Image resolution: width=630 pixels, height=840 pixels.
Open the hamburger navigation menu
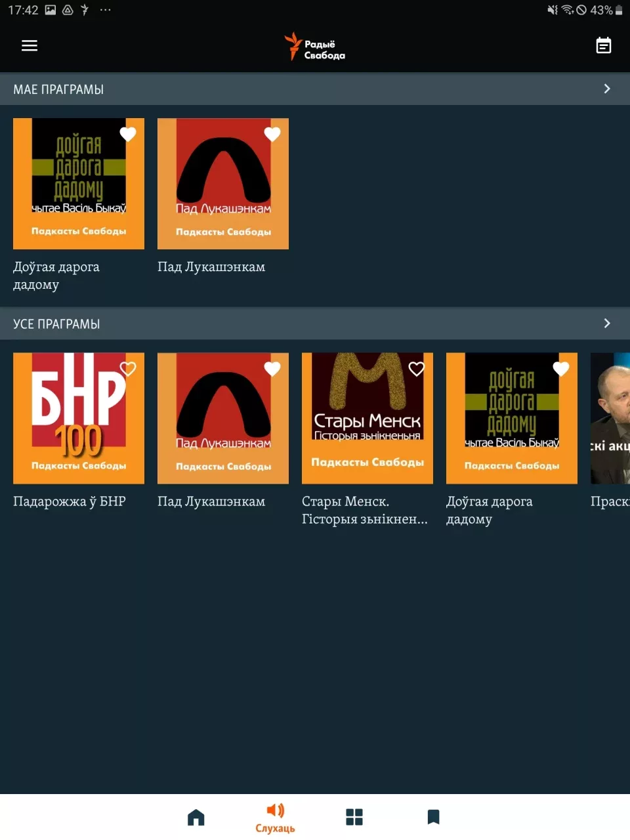pos(30,46)
